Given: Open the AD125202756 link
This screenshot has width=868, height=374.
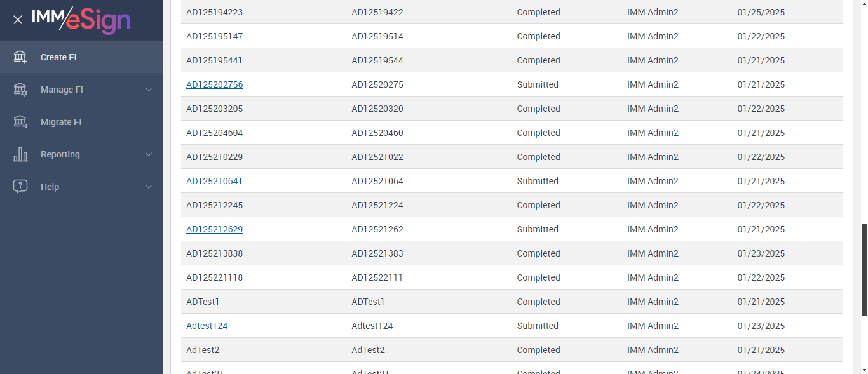Looking at the screenshot, I should click(214, 84).
